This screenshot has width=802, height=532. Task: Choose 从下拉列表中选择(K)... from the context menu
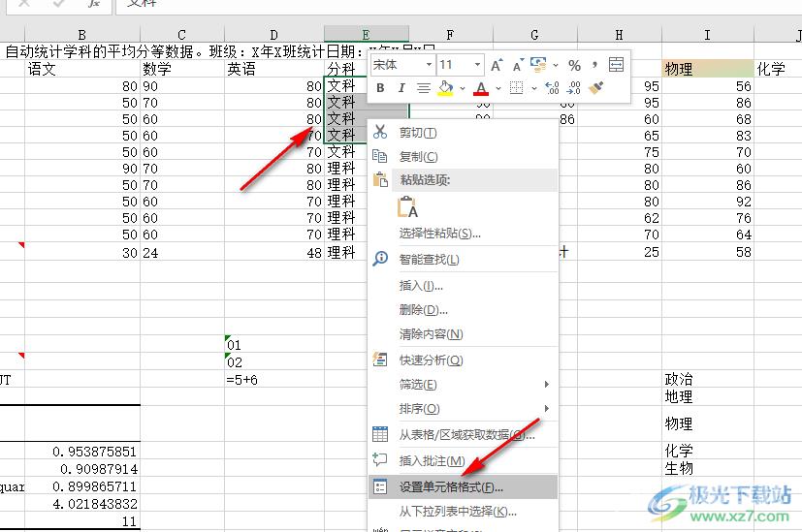pyautogui.click(x=464, y=511)
